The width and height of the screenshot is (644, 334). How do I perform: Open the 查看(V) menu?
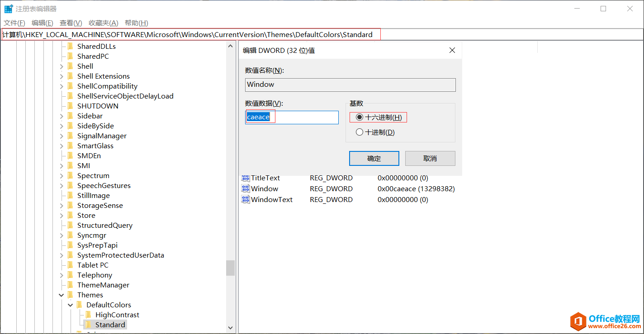71,23
